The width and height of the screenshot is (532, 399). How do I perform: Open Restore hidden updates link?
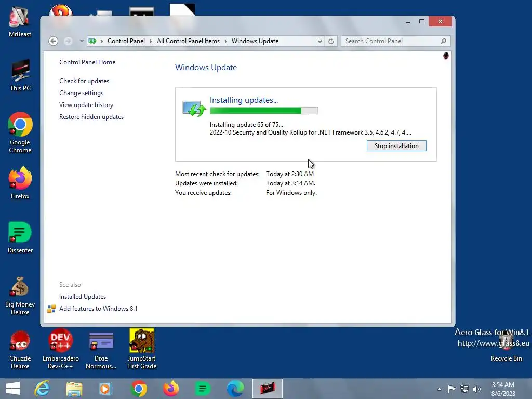(x=91, y=117)
